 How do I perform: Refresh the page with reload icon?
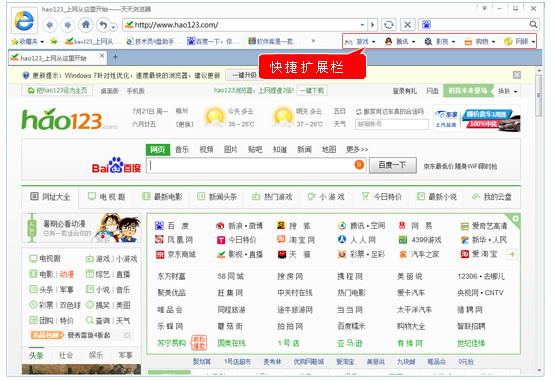pyautogui.click(x=389, y=24)
